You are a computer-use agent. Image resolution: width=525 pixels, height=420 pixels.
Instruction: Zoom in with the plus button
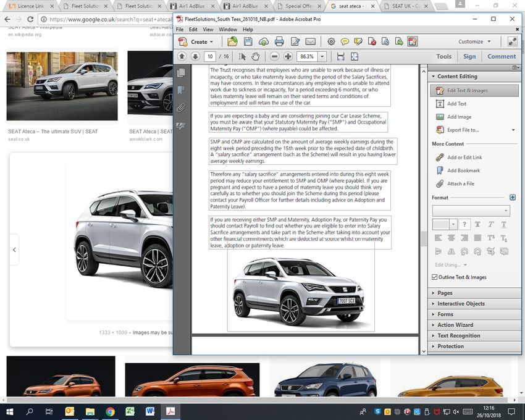[288, 56]
